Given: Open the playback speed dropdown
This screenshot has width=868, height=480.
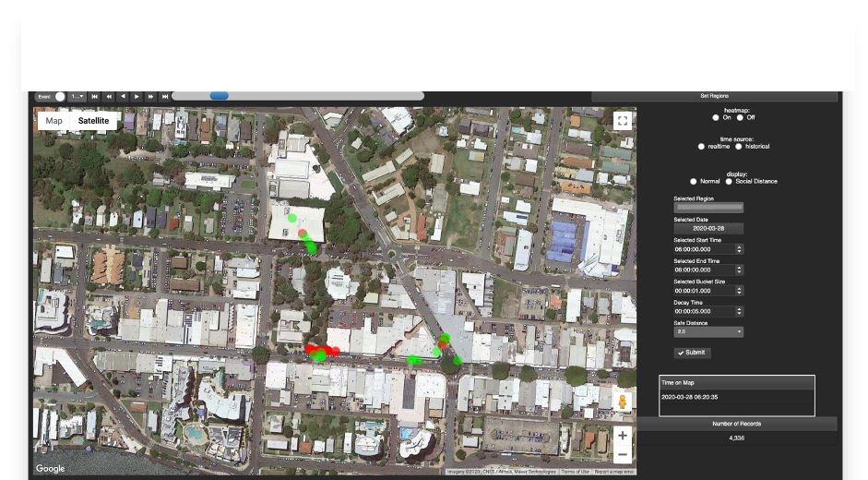Looking at the screenshot, I should pyautogui.click(x=77, y=96).
